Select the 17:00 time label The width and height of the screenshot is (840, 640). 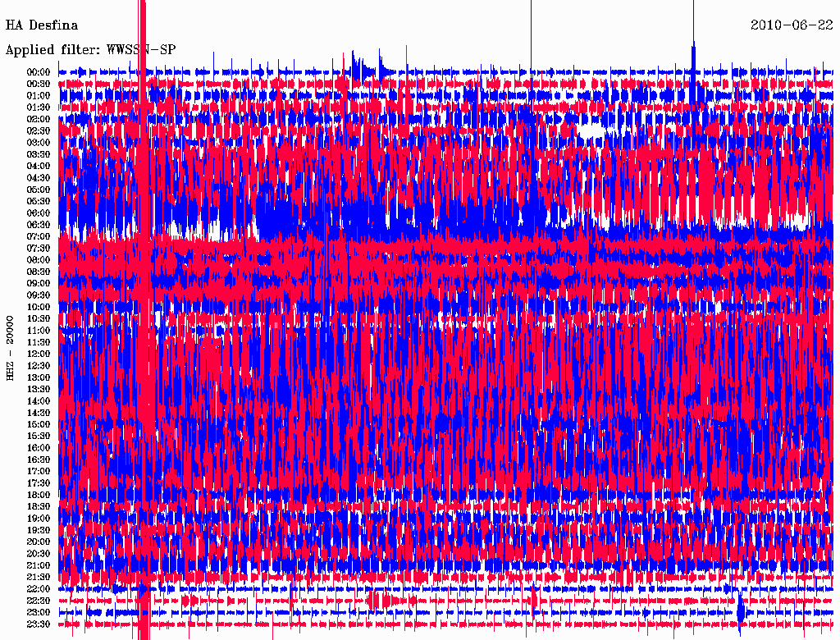coord(39,471)
